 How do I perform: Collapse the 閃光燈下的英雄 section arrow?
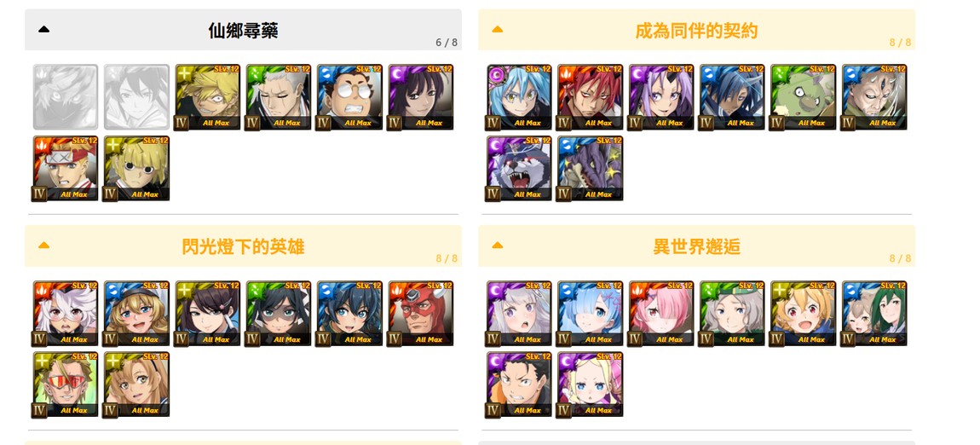coord(43,246)
